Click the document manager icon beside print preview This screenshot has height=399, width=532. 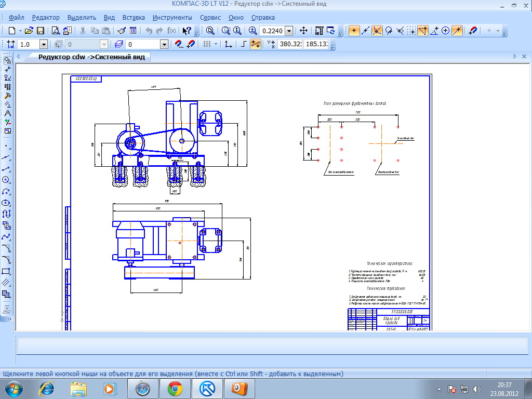pyautogui.click(x=67, y=31)
